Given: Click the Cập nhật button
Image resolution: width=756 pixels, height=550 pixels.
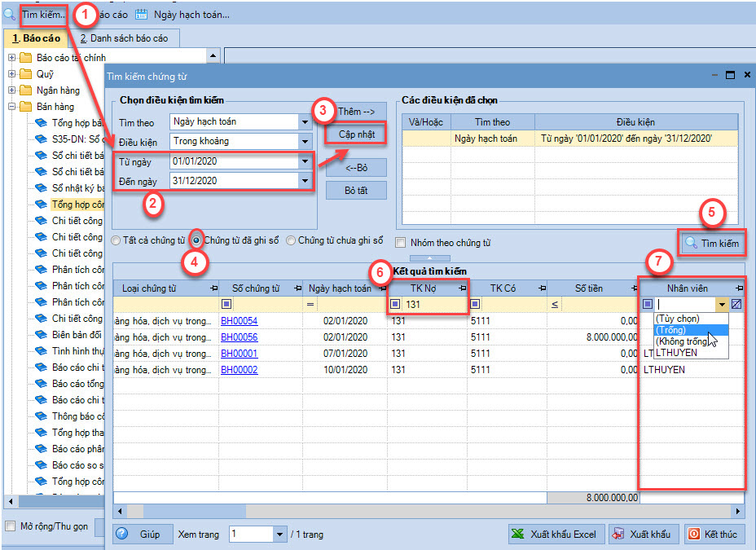Looking at the screenshot, I should [x=356, y=134].
